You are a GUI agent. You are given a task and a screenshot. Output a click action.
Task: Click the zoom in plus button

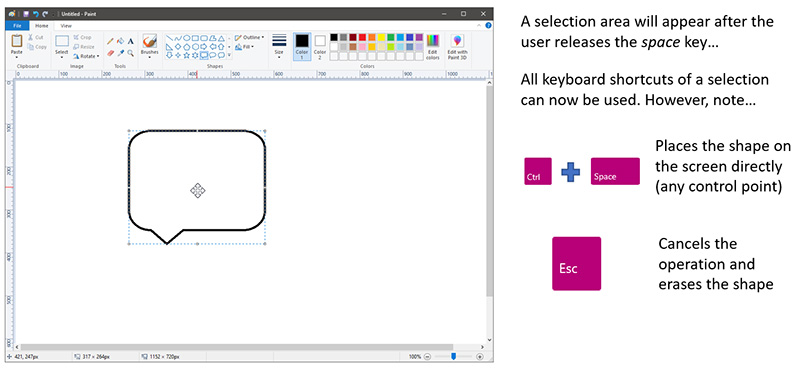(x=480, y=357)
